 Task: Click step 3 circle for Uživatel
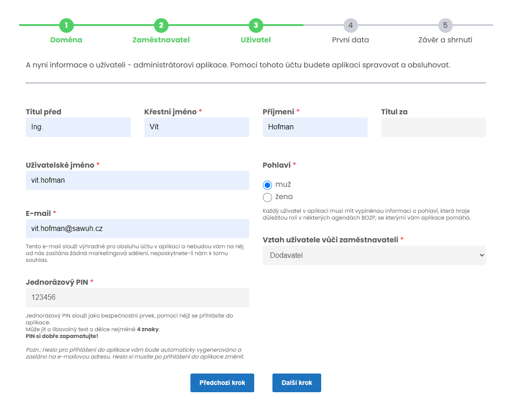pos(256,26)
